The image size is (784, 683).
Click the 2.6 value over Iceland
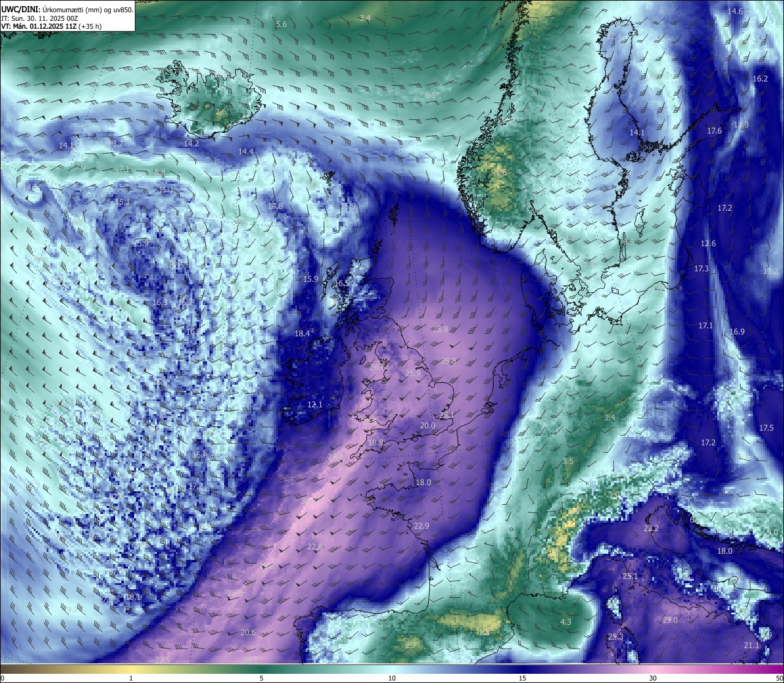click(221, 113)
